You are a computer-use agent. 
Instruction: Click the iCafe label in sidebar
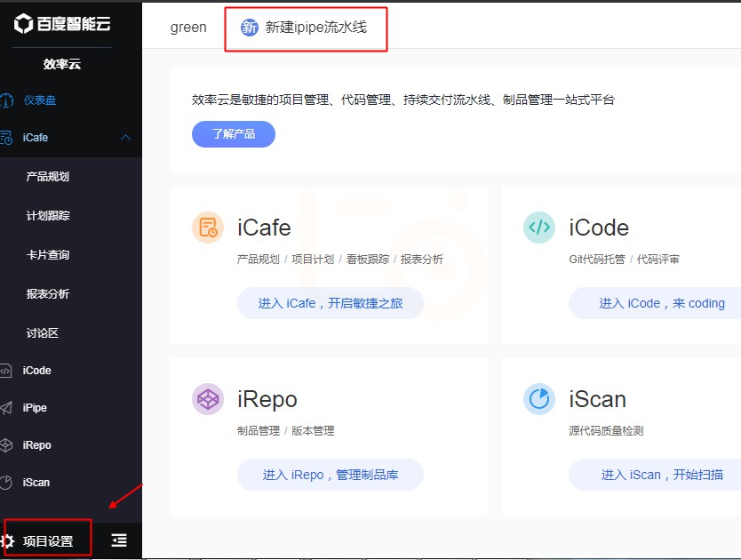click(x=36, y=138)
